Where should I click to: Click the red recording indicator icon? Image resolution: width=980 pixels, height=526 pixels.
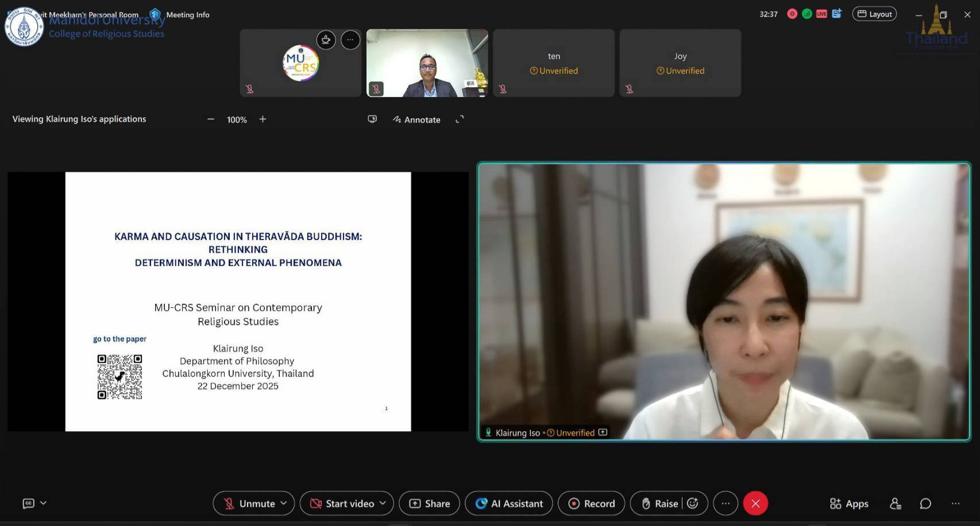[x=792, y=14]
